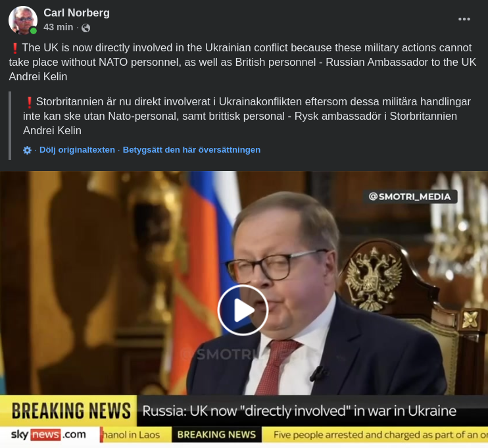The width and height of the screenshot is (488, 448).
Task: Click the red exclamation mark in translation
Action: pyautogui.click(x=29, y=102)
